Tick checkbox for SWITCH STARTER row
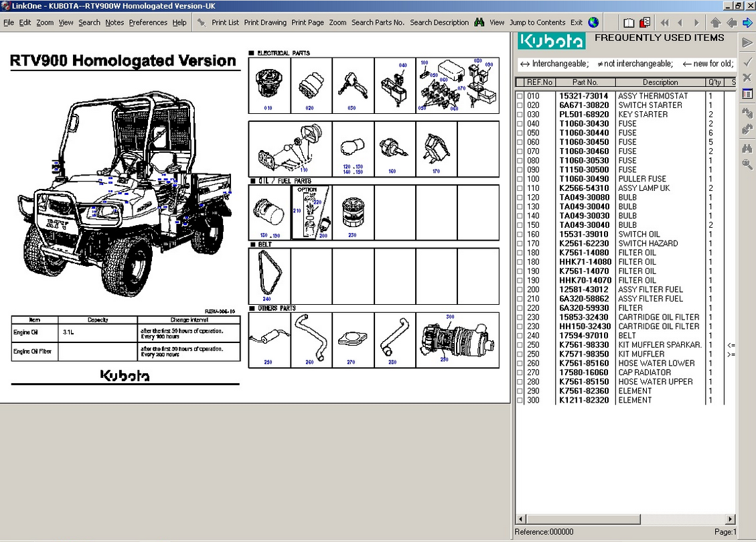 [520, 106]
